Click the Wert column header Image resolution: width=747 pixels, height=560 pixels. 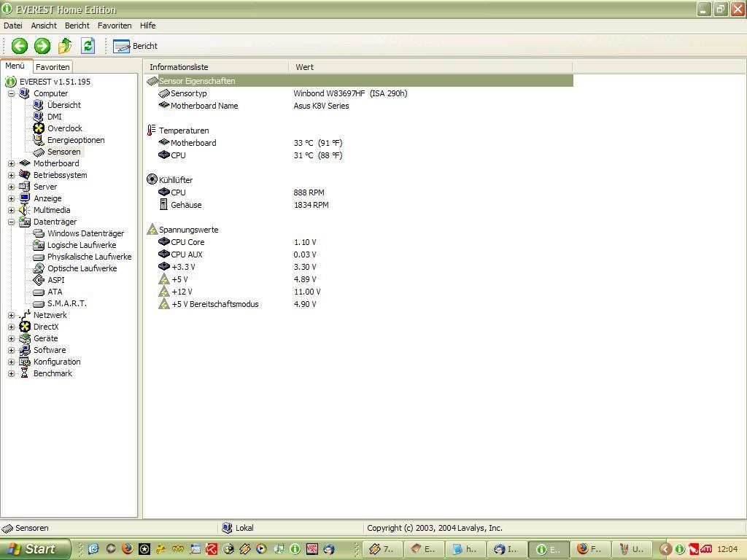[430, 67]
